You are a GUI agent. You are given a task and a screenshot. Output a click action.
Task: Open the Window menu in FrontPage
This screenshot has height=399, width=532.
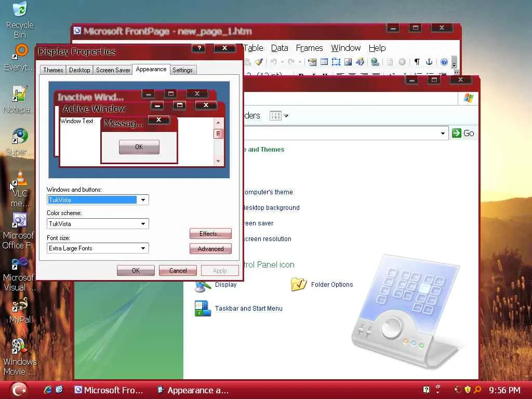345,48
